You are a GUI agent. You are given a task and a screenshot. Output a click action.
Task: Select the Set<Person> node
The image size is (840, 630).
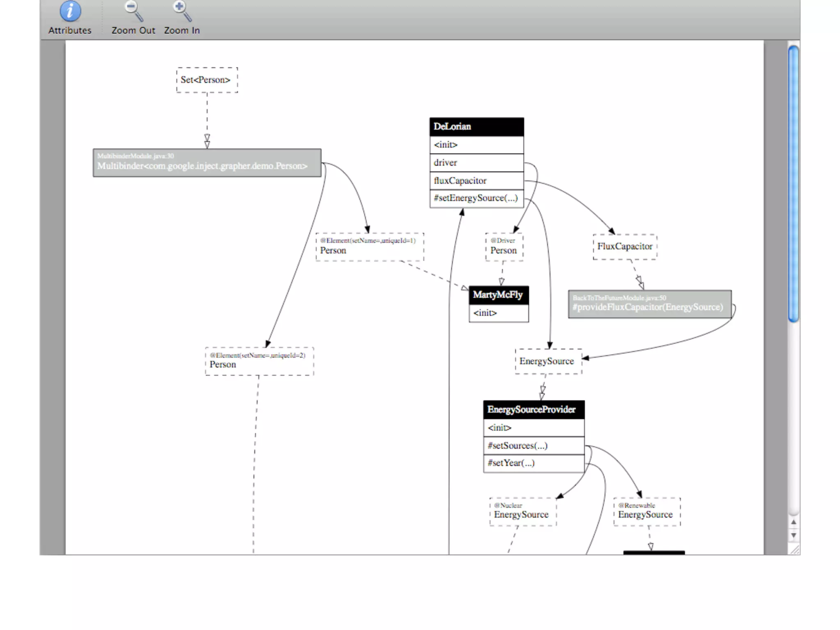click(207, 80)
